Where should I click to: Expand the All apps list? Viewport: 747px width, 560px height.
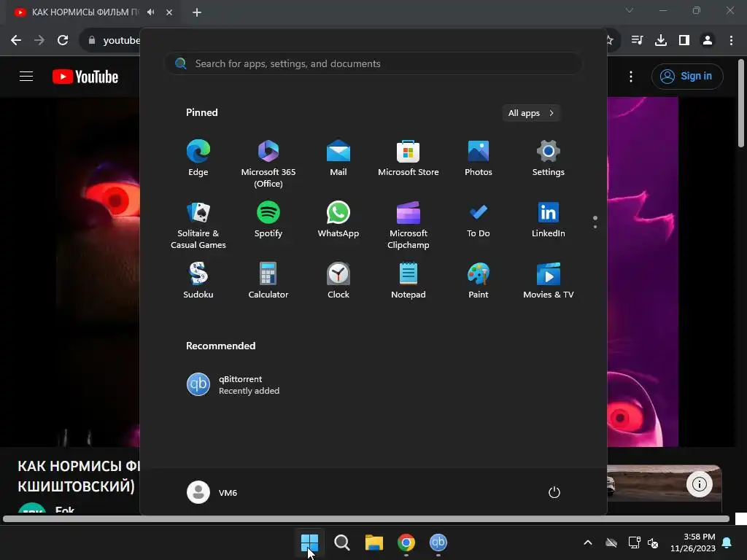coord(531,113)
